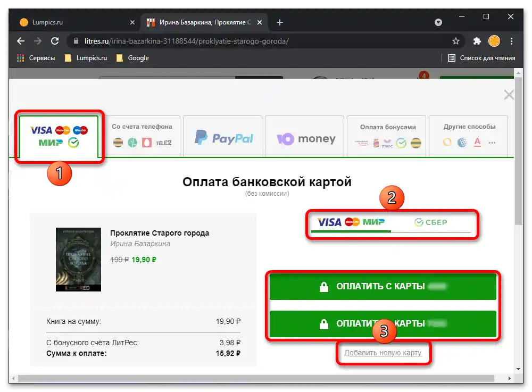
Task: Switch to the Ирина Базаркина tab
Action: (204, 22)
